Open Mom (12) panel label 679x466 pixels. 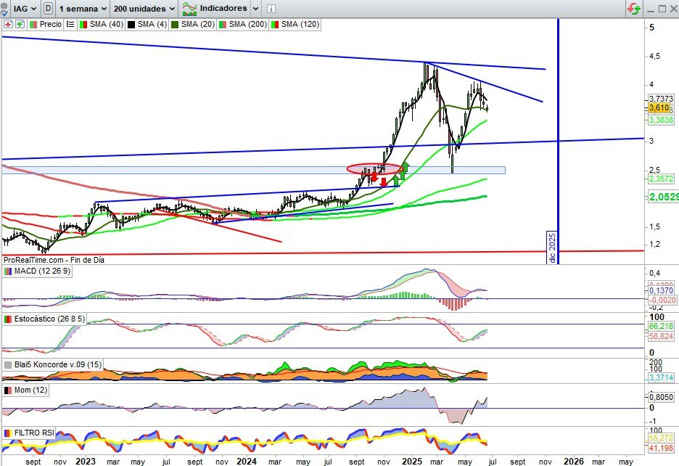tap(30, 390)
